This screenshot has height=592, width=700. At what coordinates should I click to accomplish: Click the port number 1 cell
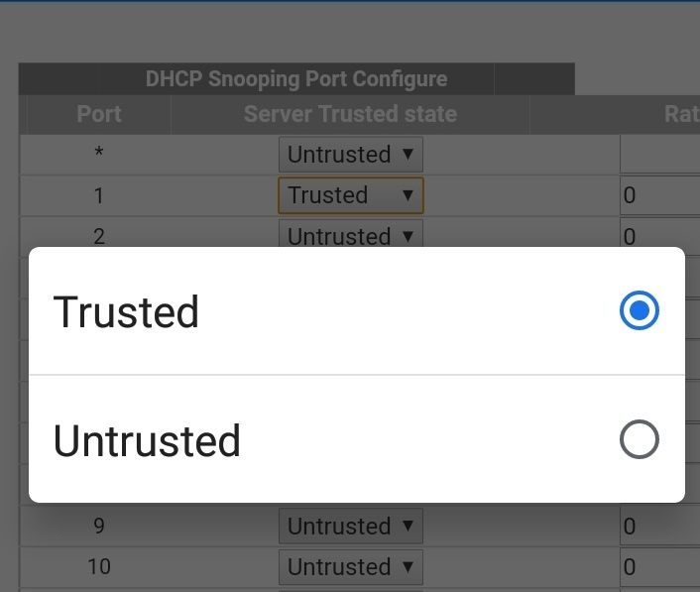[98, 195]
